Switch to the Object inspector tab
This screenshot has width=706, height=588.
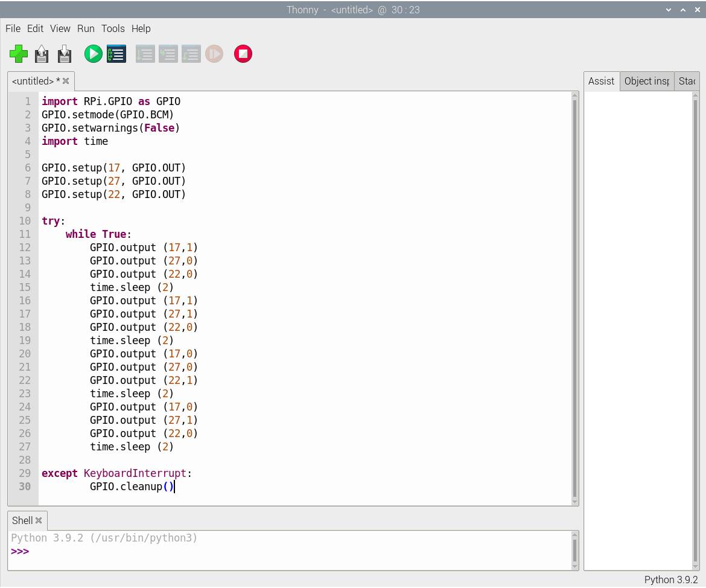[646, 81]
